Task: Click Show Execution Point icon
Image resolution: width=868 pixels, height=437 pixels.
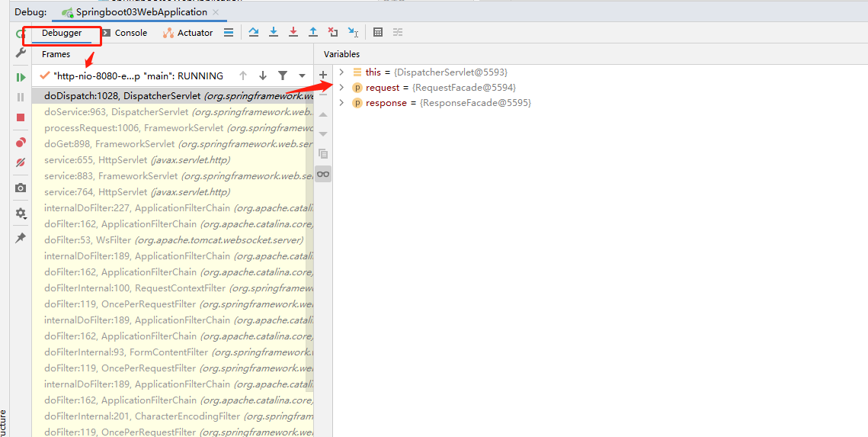Action: 228,33
